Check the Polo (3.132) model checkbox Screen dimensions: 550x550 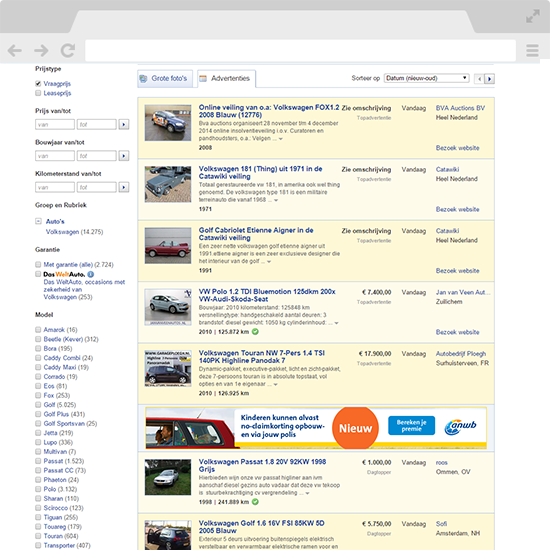click(x=38, y=489)
